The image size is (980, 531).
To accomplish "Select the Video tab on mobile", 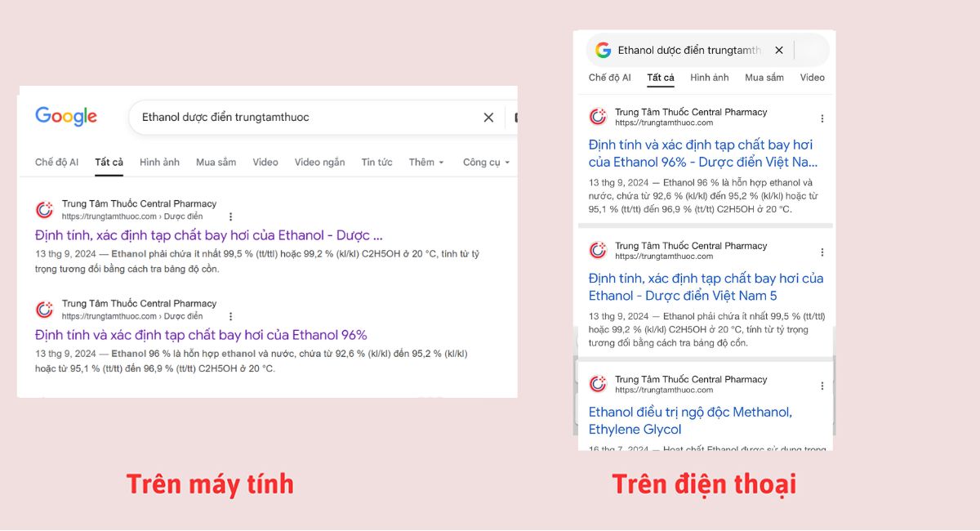I will coord(812,77).
